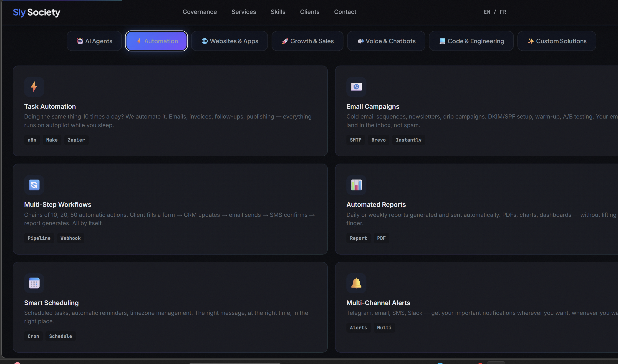Click the Multi-Step Workflows sync arrows icon

click(x=34, y=185)
